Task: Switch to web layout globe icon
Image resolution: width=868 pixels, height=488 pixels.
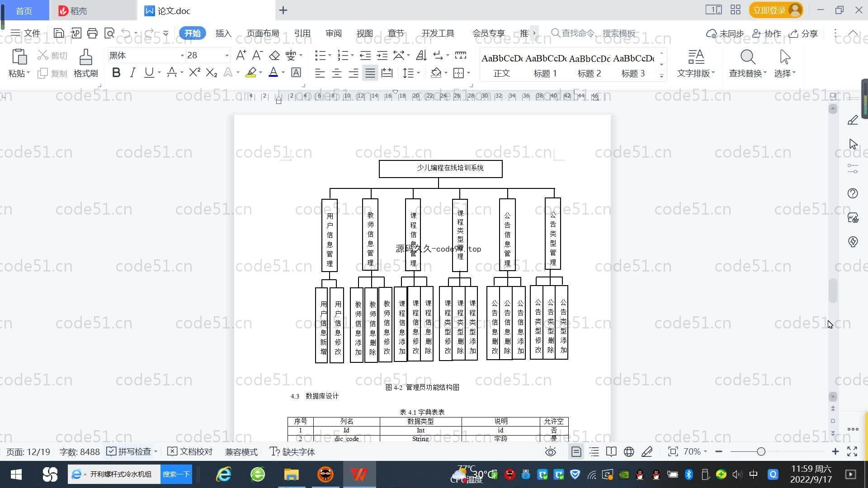Action: pyautogui.click(x=629, y=451)
